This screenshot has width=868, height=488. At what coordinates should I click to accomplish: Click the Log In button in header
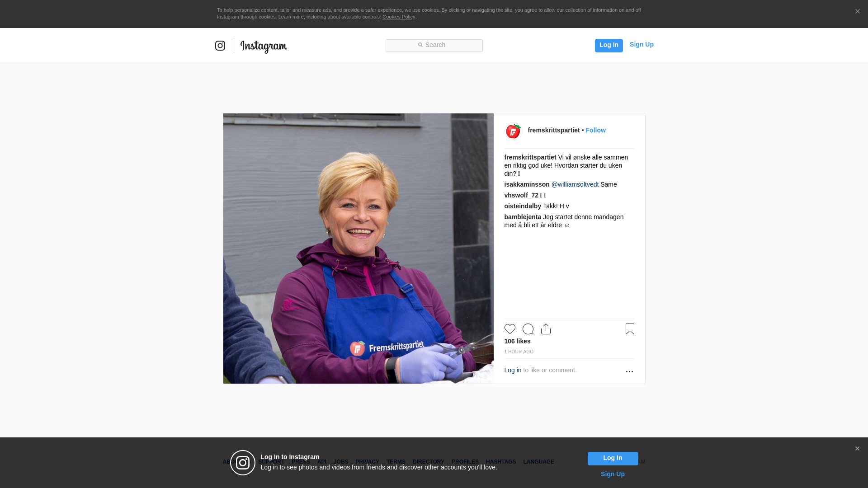tap(609, 45)
